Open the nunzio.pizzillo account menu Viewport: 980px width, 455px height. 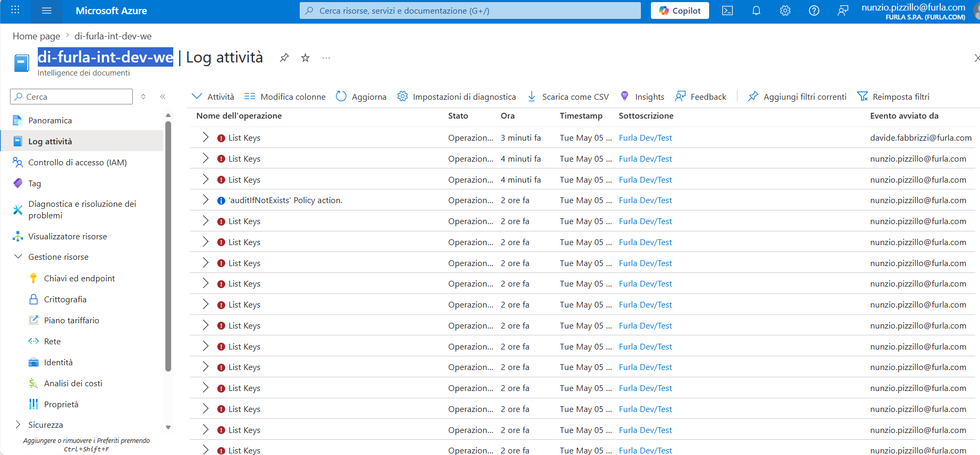tap(913, 11)
